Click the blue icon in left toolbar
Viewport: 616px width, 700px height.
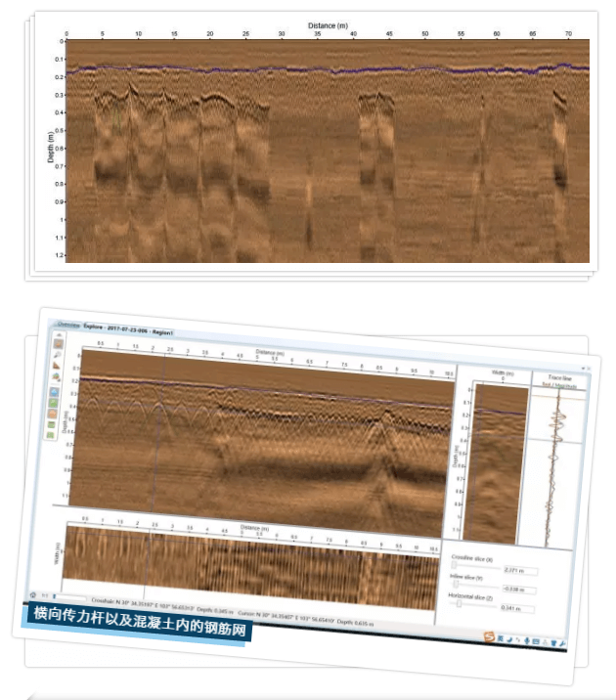coord(56,392)
